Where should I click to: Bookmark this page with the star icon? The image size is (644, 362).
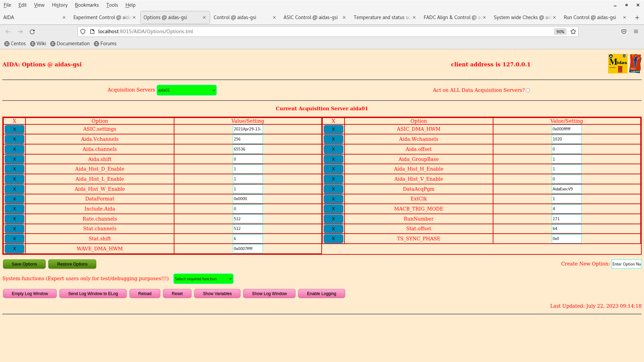[x=573, y=32]
